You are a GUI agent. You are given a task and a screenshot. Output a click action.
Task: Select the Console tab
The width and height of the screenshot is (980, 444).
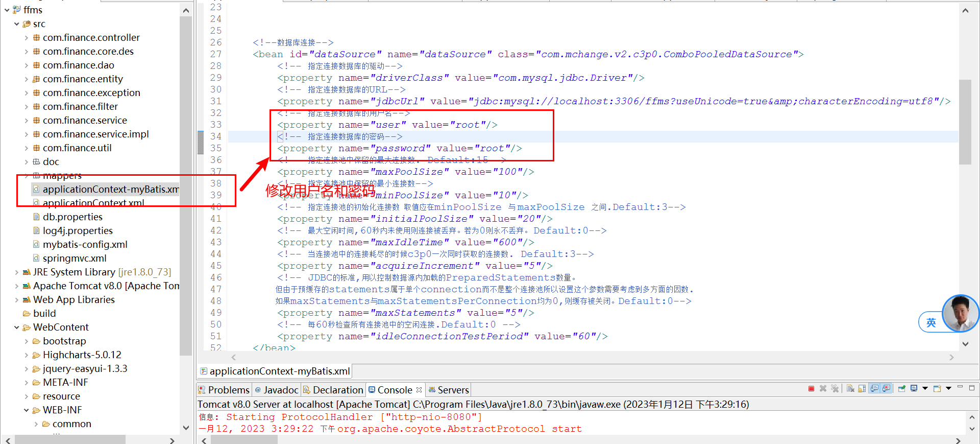pyautogui.click(x=395, y=390)
